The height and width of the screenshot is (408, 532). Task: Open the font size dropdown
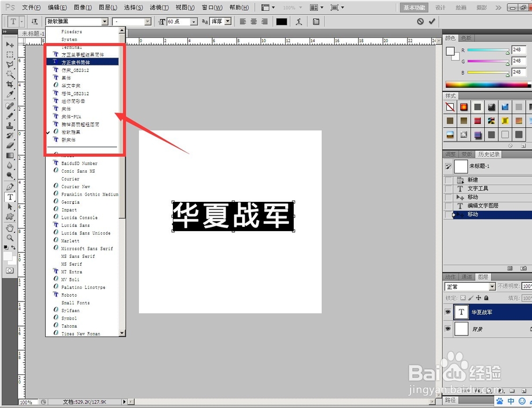(x=194, y=21)
